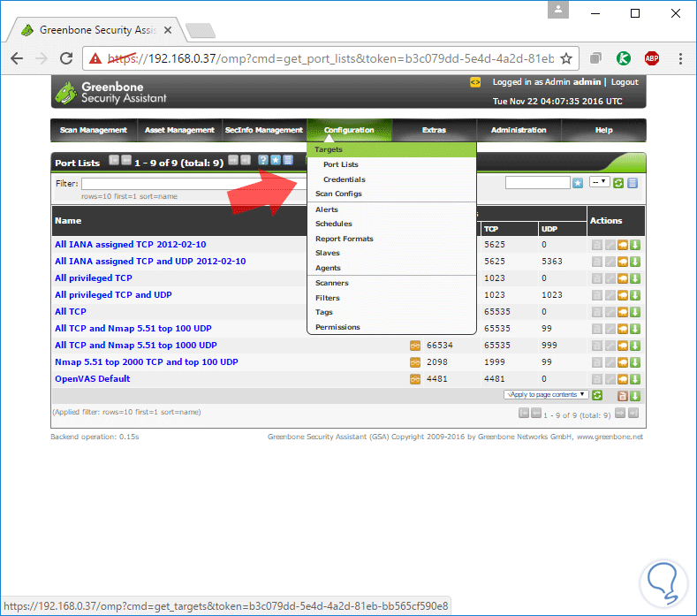The height and width of the screenshot is (616, 697).
Task: Sort table by Name column header
Action: click(x=68, y=221)
